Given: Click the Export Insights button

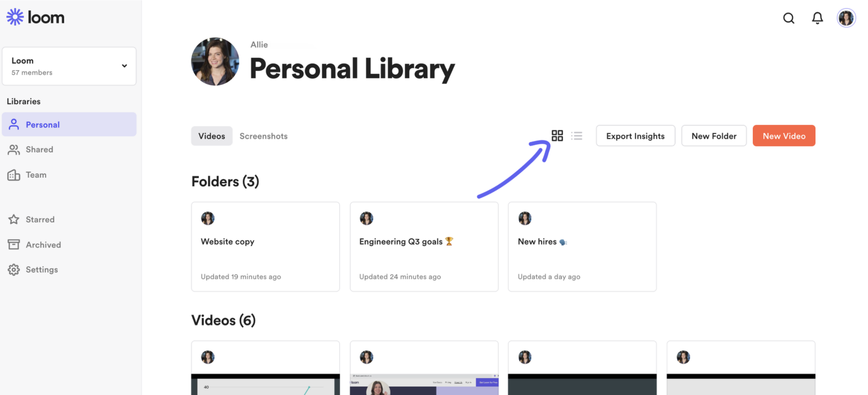Looking at the screenshot, I should [x=636, y=136].
